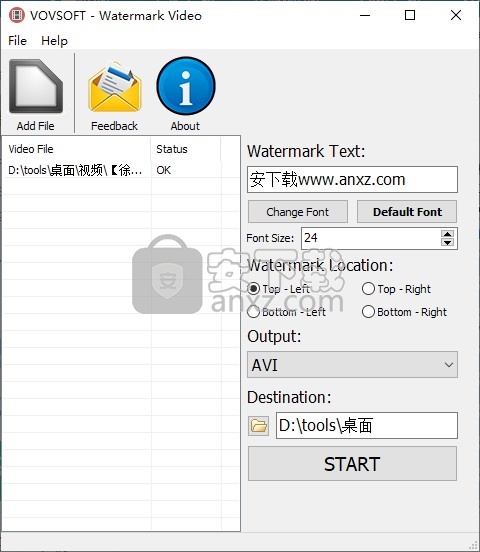The image size is (480, 552).
Task: Click the START button
Action: pos(352,464)
